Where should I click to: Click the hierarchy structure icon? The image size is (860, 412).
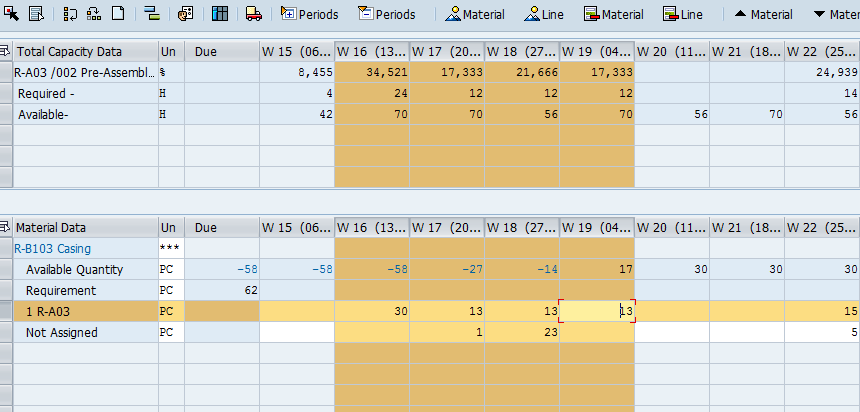pos(94,14)
